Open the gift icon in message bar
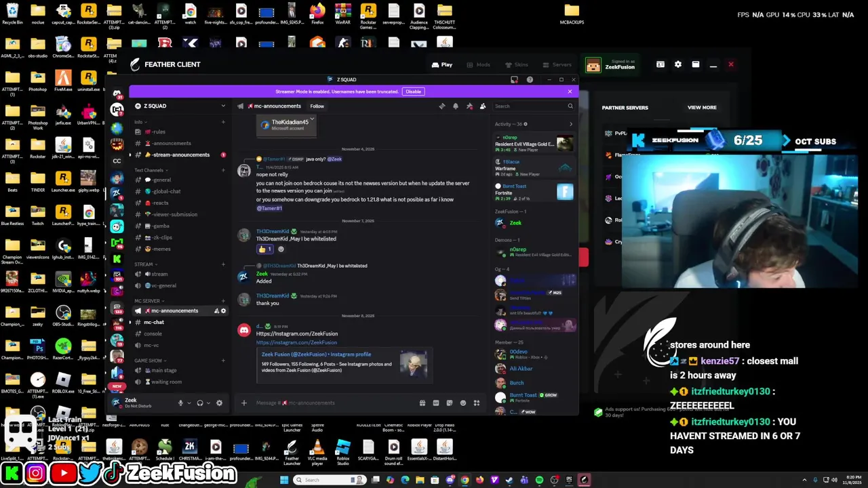 coord(422,403)
